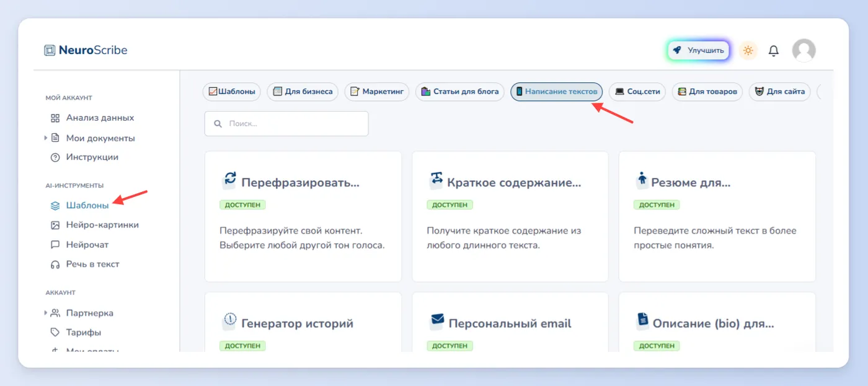Click the icon in Маркетинг chip
The height and width of the screenshot is (386, 868).
pyautogui.click(x=355, y=92)
